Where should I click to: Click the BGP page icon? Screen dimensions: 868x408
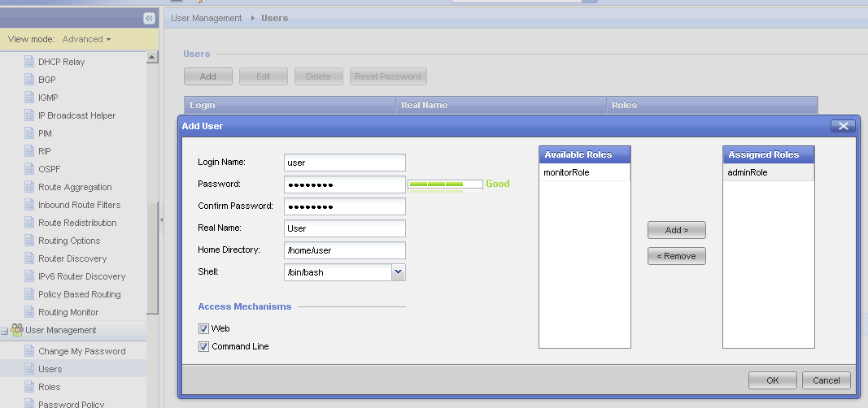(29, 80)
